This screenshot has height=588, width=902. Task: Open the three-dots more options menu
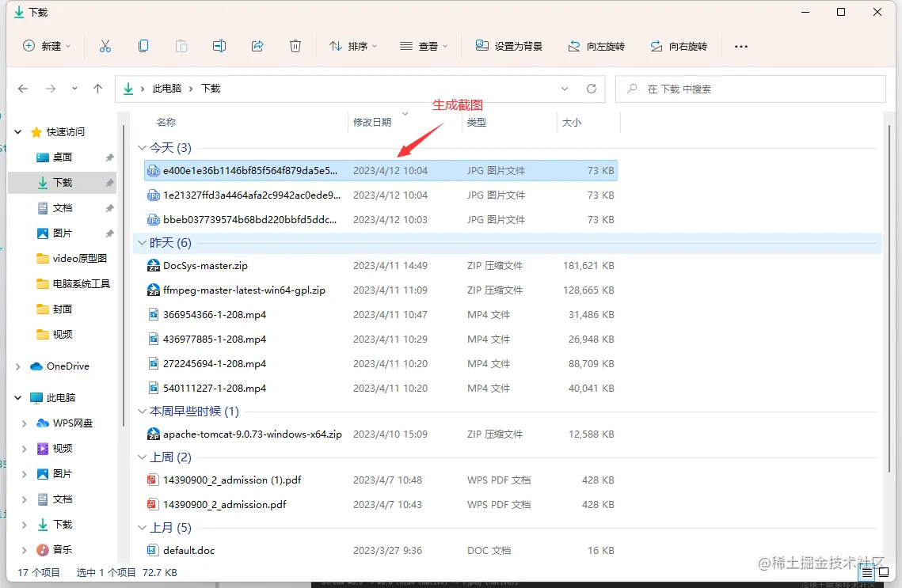click(x=741, y=46)
